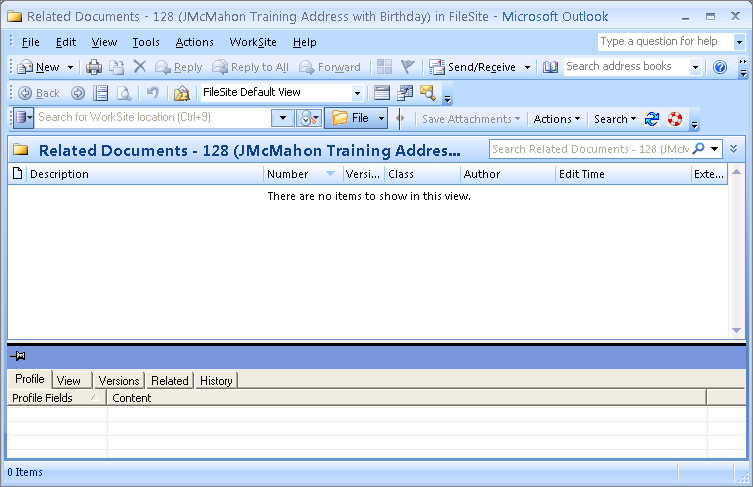Open the Edit menu
Screen dimensions: 753x487
(66, 42)
